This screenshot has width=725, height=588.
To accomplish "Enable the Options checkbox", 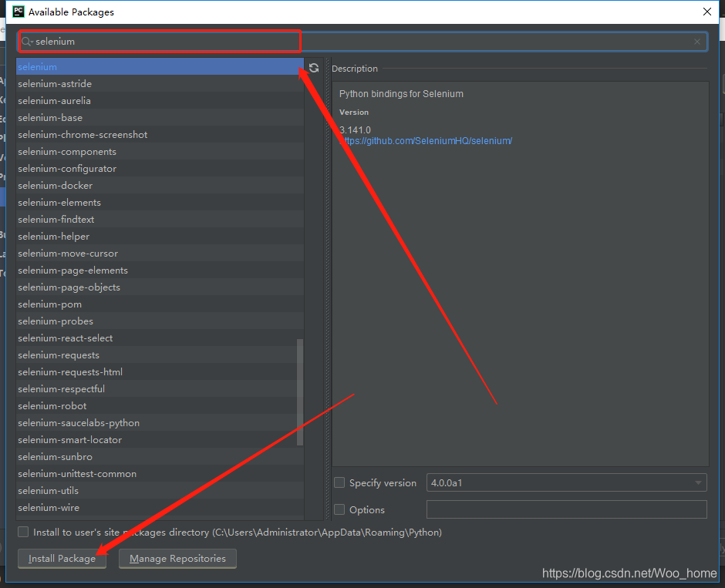I will tap(339, 509).
